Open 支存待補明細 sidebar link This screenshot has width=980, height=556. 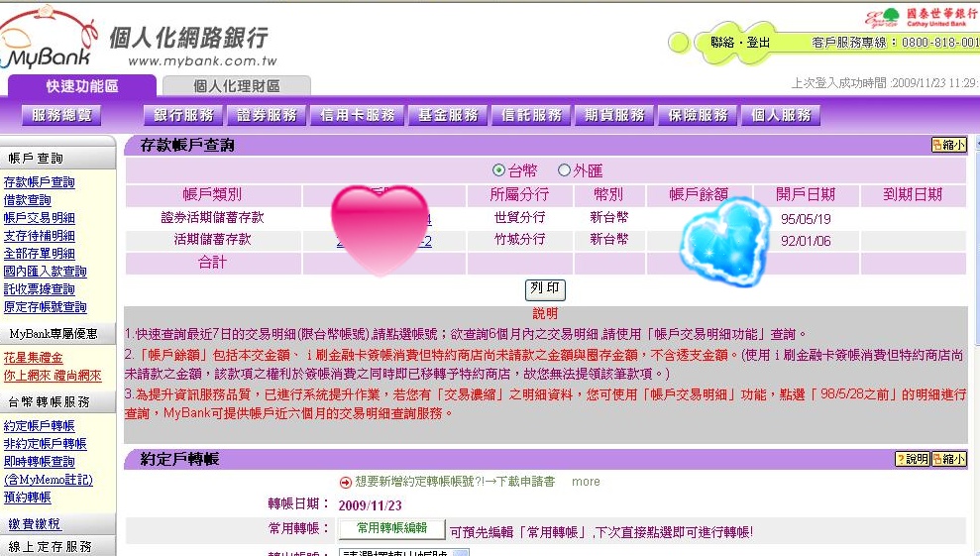pyautogui.click(x=40, y=236)
